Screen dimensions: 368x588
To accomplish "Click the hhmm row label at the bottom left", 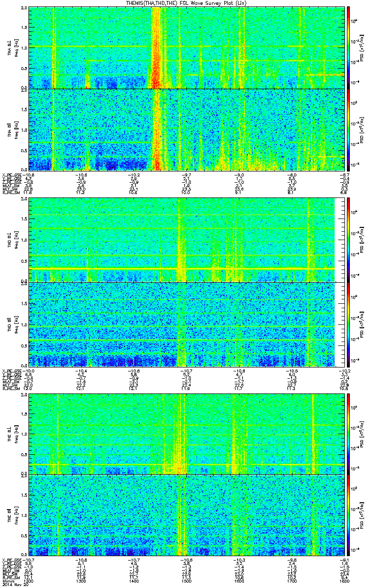I will pyautogui.click(x=8, y=582).
